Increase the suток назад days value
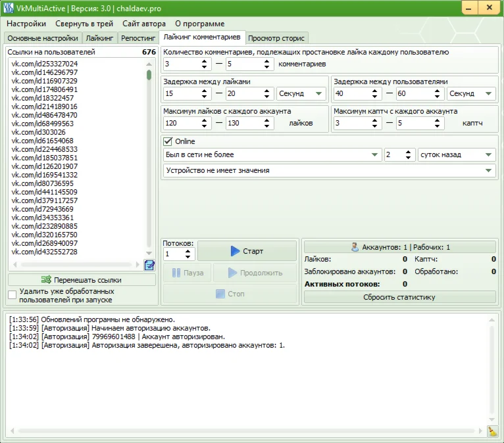 pyautogui.click(x=411, y=151)
